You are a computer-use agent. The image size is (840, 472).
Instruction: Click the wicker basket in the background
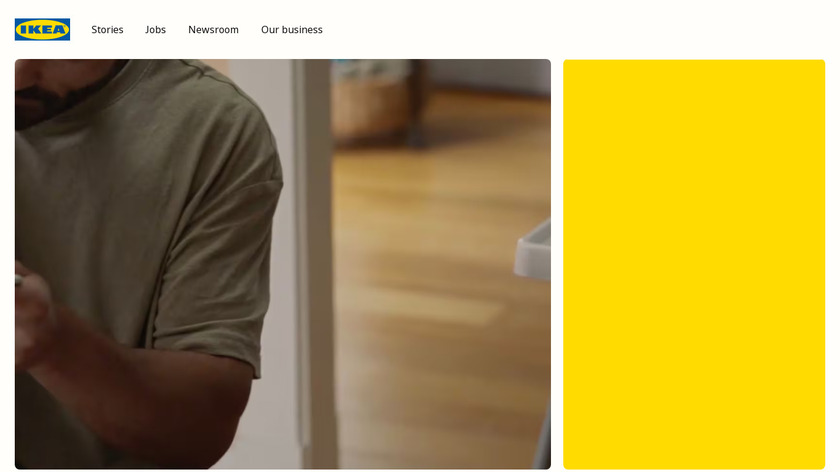point(370,104)
